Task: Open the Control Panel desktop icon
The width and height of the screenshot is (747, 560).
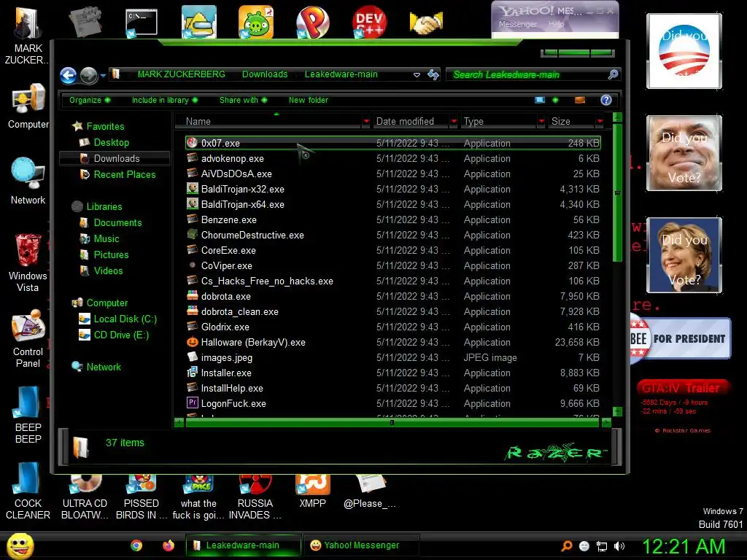Action: click(28, 339)
